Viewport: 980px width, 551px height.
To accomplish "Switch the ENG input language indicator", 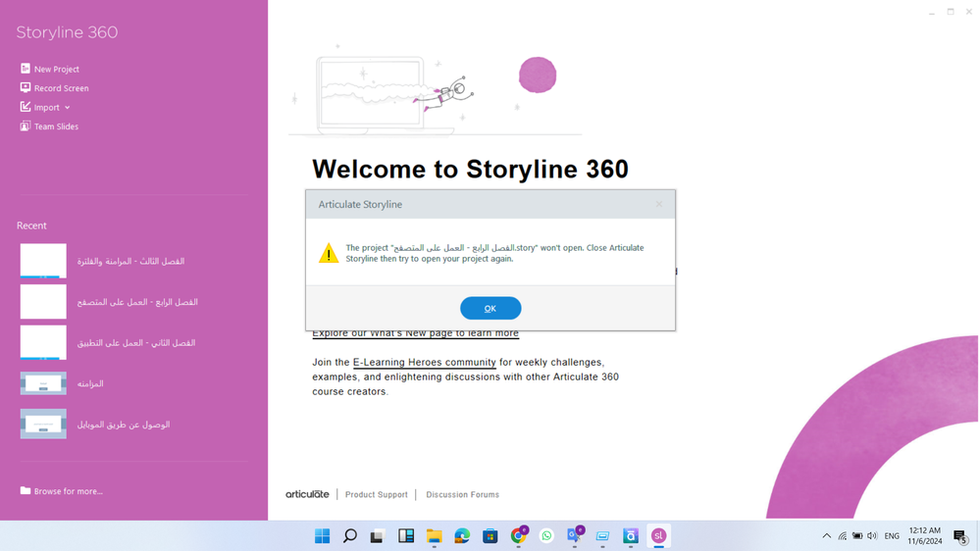I will point(892,536).
